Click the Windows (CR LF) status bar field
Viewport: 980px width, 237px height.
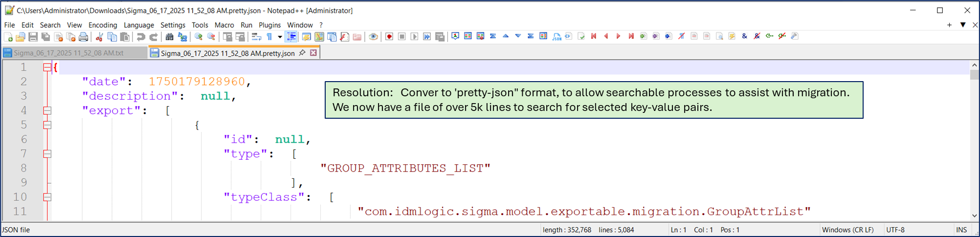pyautogui.click(x=847, y=230)
